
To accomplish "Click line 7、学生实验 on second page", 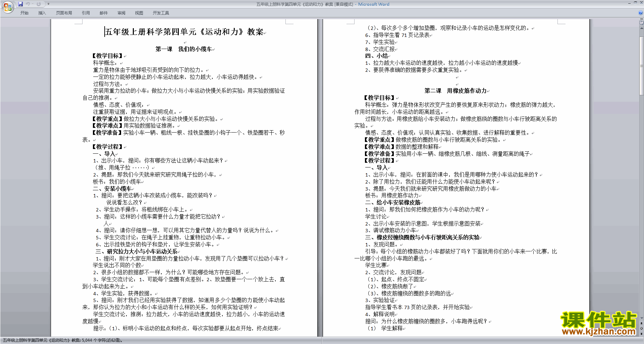I will click(380, 42).
